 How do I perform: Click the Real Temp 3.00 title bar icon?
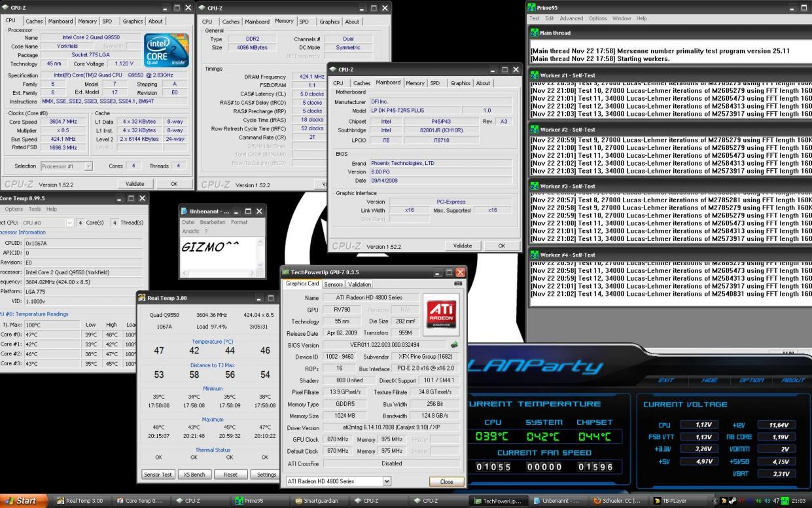(x=142, y=298)
